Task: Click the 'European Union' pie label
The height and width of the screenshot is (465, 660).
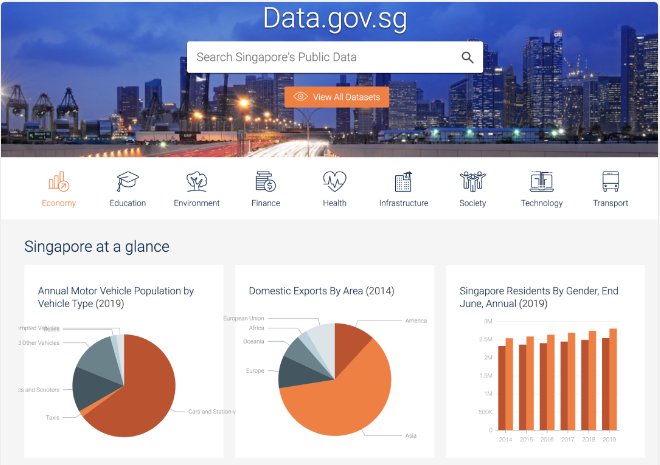Action: [x=244, y=318]
